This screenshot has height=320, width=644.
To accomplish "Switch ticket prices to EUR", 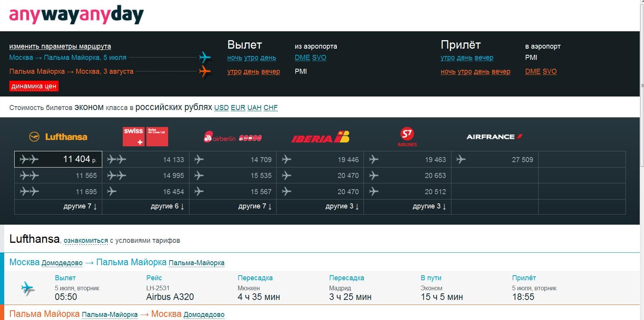I will (238, 108).
